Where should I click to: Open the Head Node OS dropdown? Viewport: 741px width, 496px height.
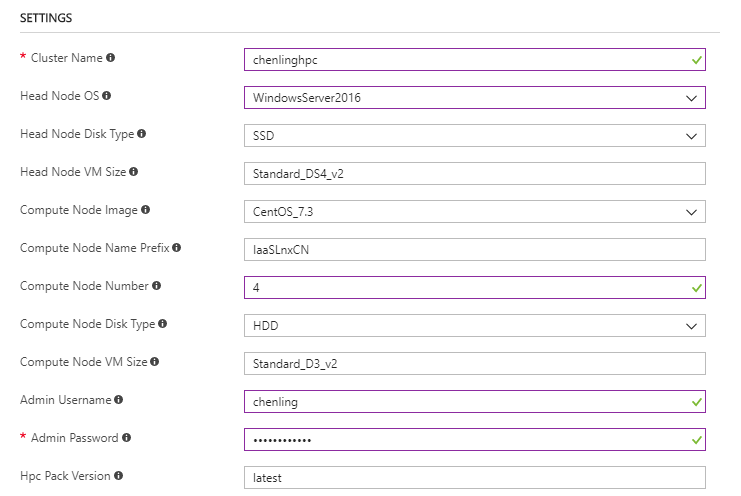pos(474,98)
